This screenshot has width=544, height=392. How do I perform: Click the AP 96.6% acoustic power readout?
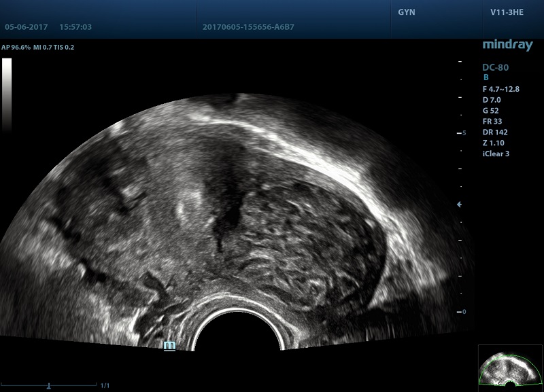(x=16, y=47)
